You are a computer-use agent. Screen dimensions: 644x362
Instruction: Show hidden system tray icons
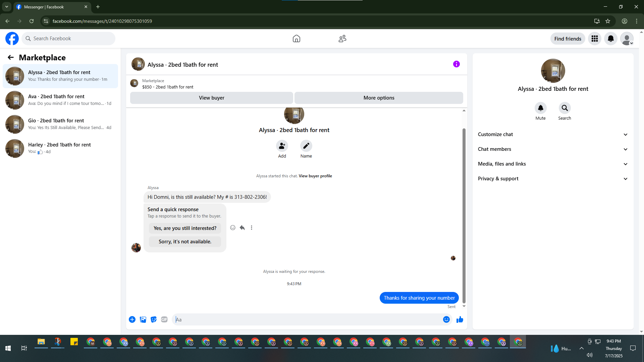tap(582, 348)
